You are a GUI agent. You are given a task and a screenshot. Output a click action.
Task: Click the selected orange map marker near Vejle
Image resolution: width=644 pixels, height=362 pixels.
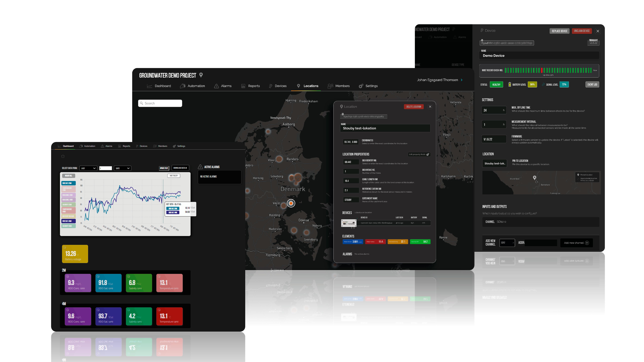(291, 203)
